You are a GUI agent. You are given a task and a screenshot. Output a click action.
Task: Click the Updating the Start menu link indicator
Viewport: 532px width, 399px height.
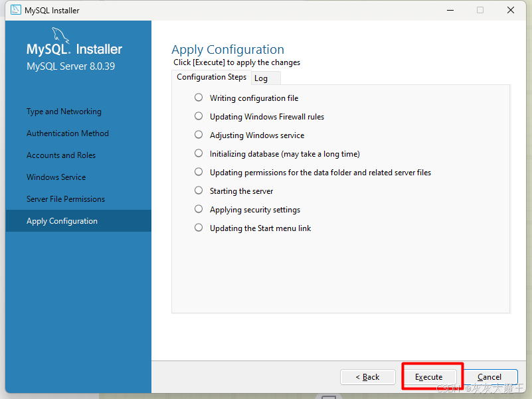(x=199, y=228)
